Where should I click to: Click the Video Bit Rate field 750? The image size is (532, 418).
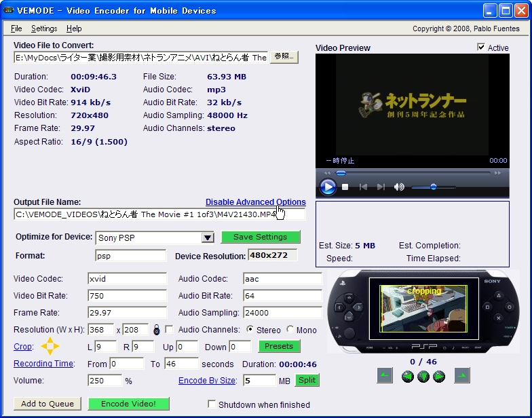128,296
